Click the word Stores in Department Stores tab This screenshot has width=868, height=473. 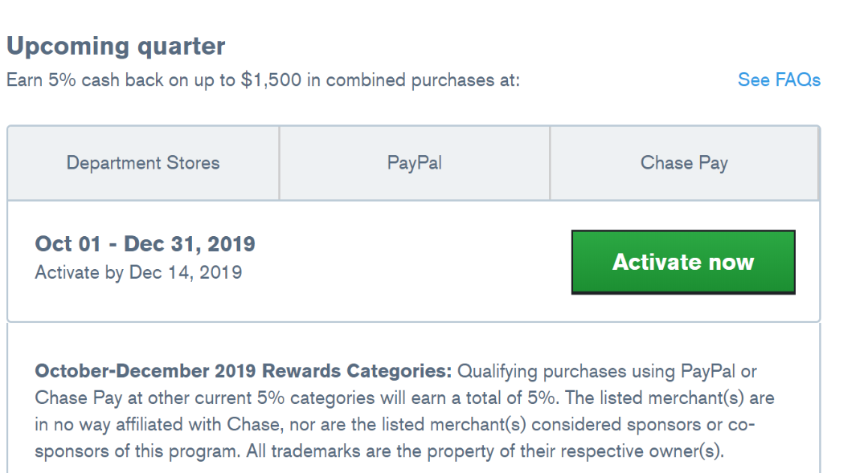coord(192,163)
